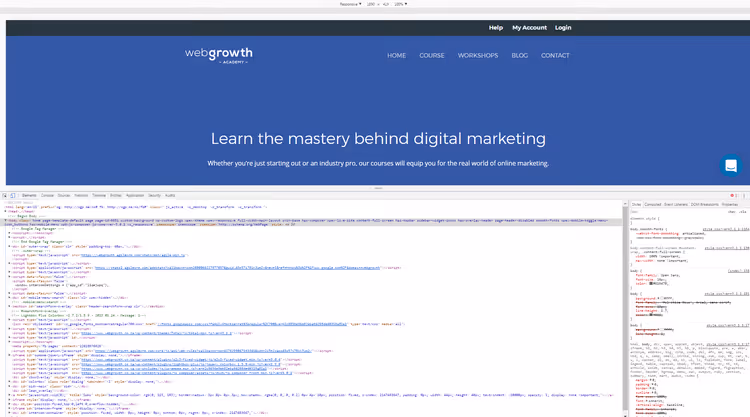Click the Elements panel vertical scrollbar
The image size is (750, 417).
coord(625,308)
